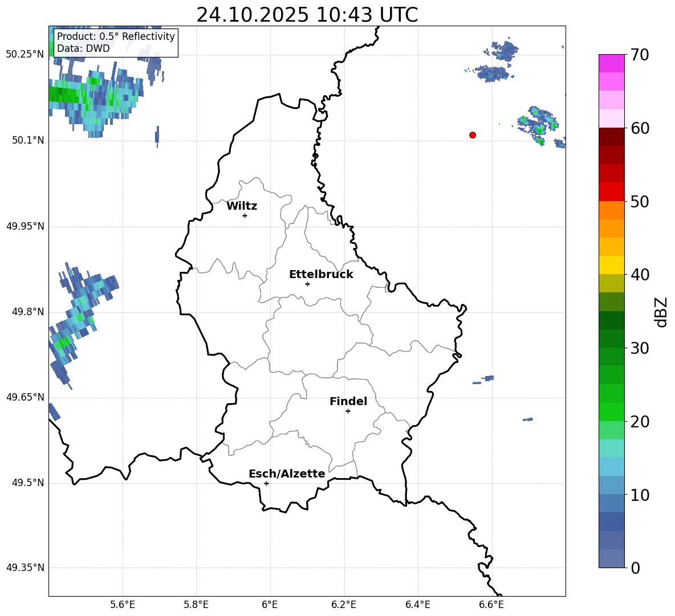Click the 49.65°N latitude label
675x616 pixels.
point(25,397)
